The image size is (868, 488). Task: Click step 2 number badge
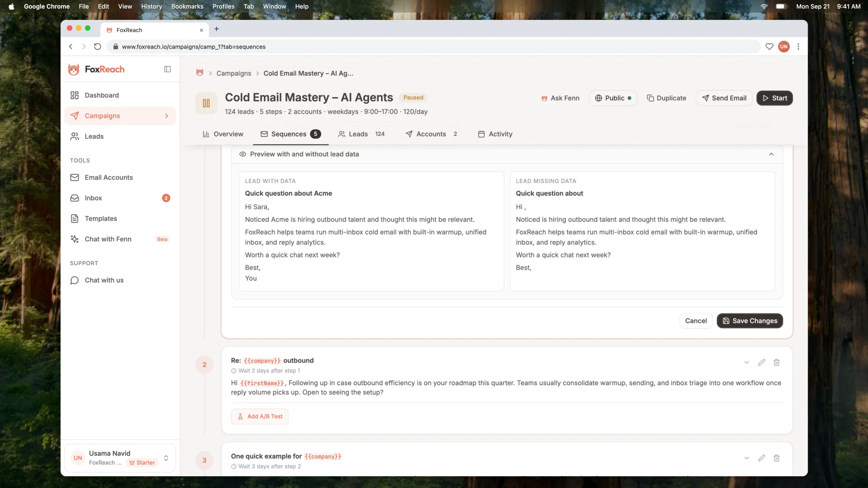(204, 365)
